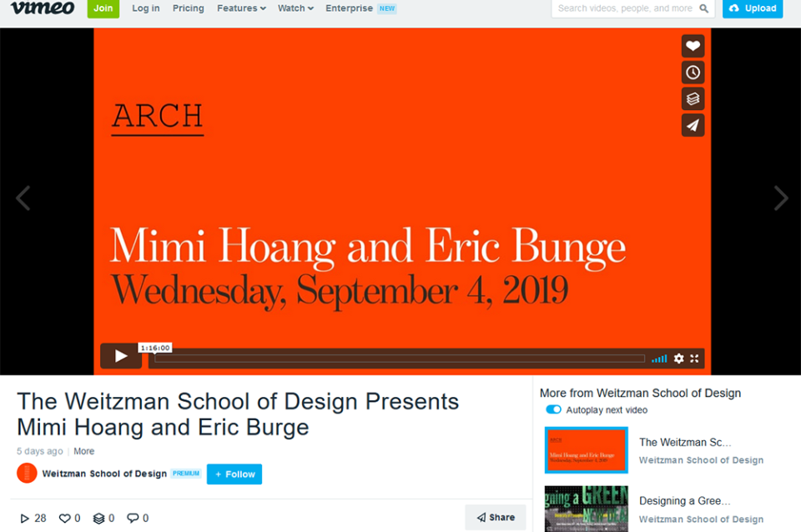
Task: Click the Share button below video
Action: pos(496,518)
